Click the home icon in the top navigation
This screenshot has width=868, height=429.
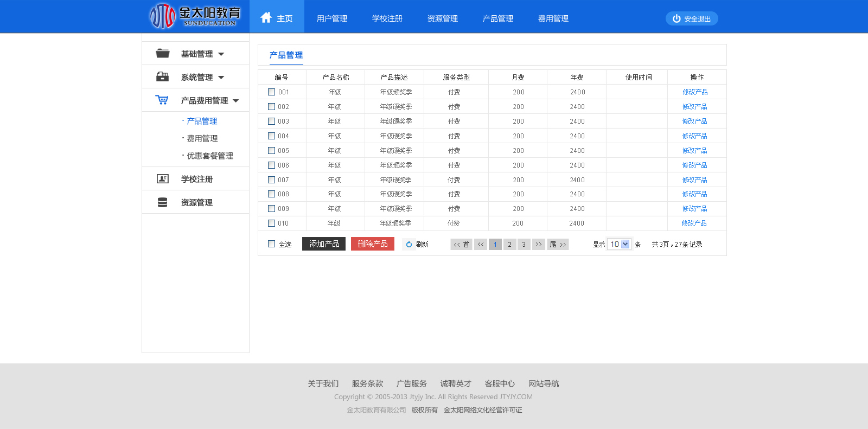pos(266,18)
